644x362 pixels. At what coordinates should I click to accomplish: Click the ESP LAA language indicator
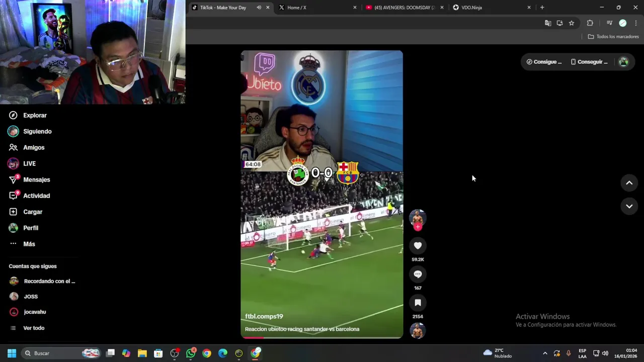(x=583, y=353)
